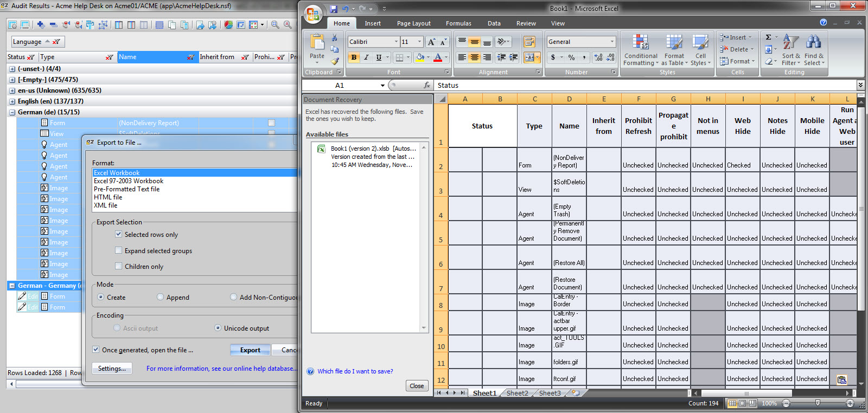Switch to the Sheet3 worksheet tab
This screenshot has height=413, width=868.
(x=550, y=393)
